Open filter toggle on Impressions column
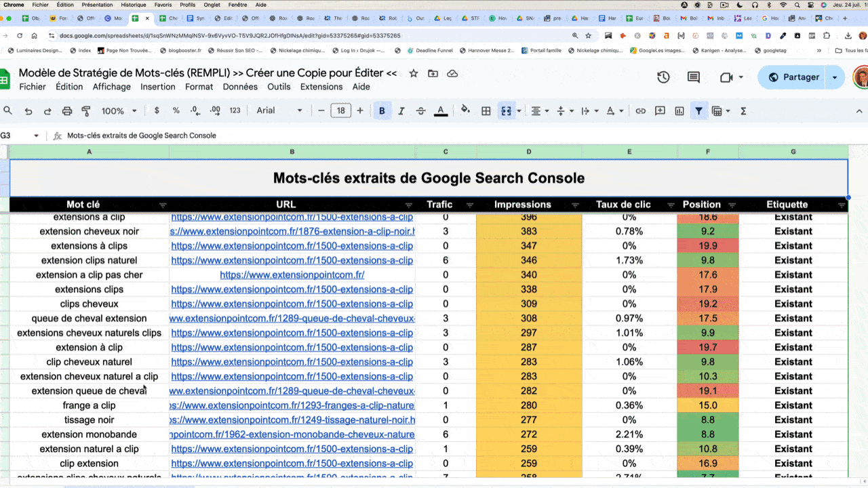 [575, 205]
